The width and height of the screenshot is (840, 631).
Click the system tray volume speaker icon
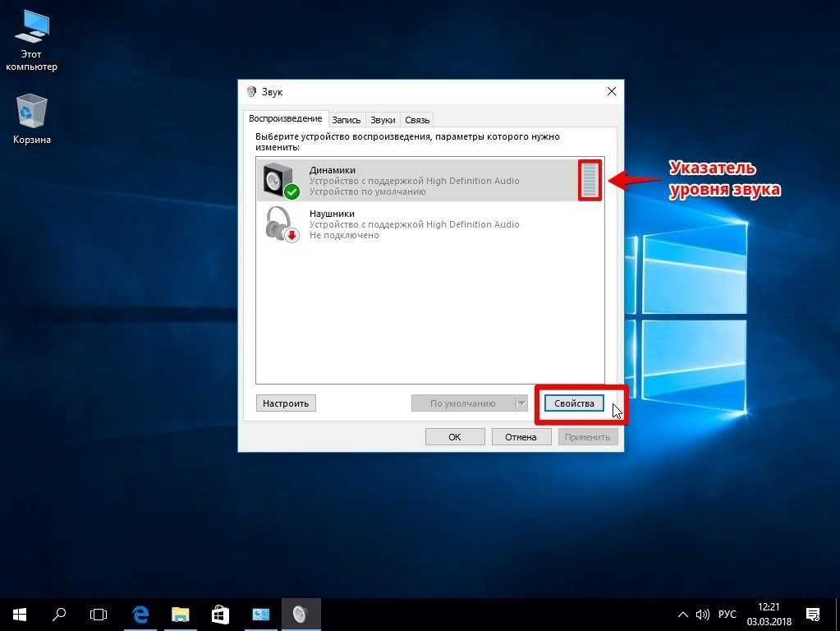click(703, 614)
